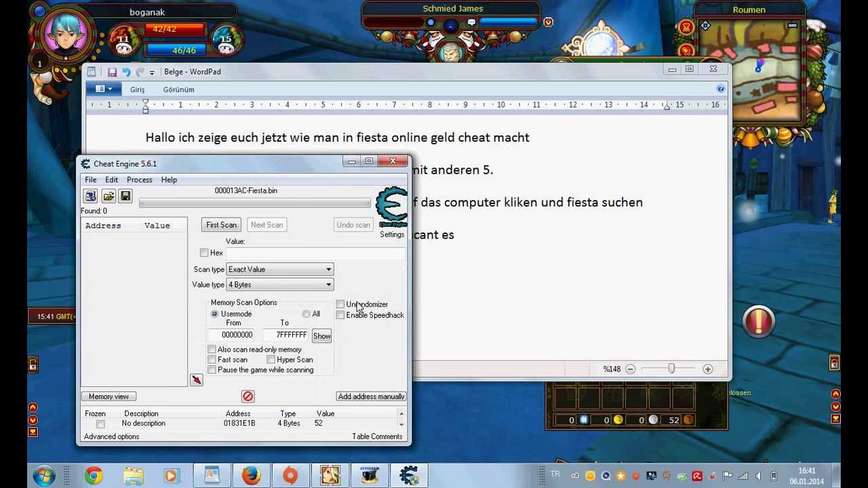Viewport: 868px width, 488px height.
Task: Click the HyperCam taskbar icon
Action: [370, 476]
